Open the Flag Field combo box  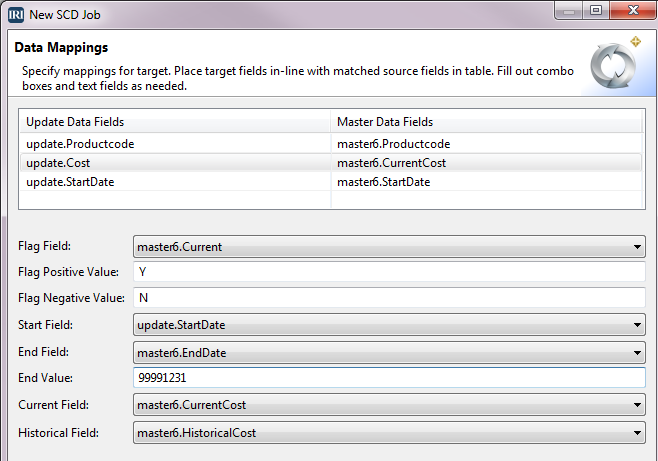(x=389, y=247)
